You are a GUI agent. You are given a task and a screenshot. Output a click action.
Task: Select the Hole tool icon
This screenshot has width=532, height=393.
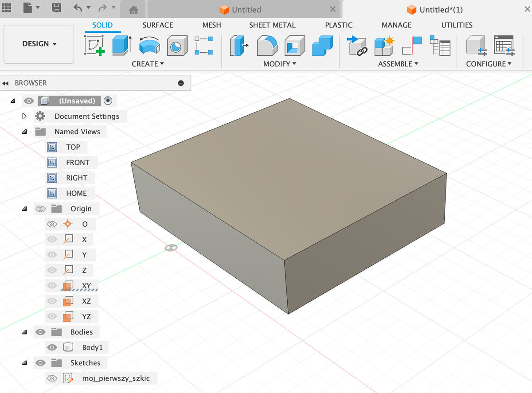pos(177,46)
